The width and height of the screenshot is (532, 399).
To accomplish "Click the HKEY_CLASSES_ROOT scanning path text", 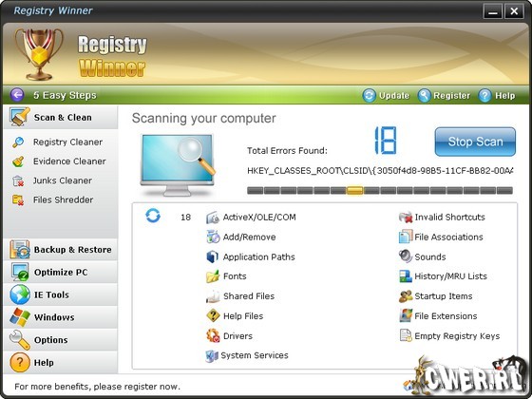I will click(x=380, y=171).
